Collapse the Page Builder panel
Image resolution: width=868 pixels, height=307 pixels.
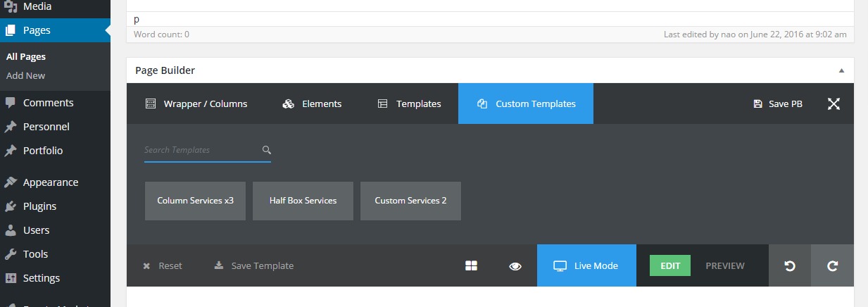[841, 70]
